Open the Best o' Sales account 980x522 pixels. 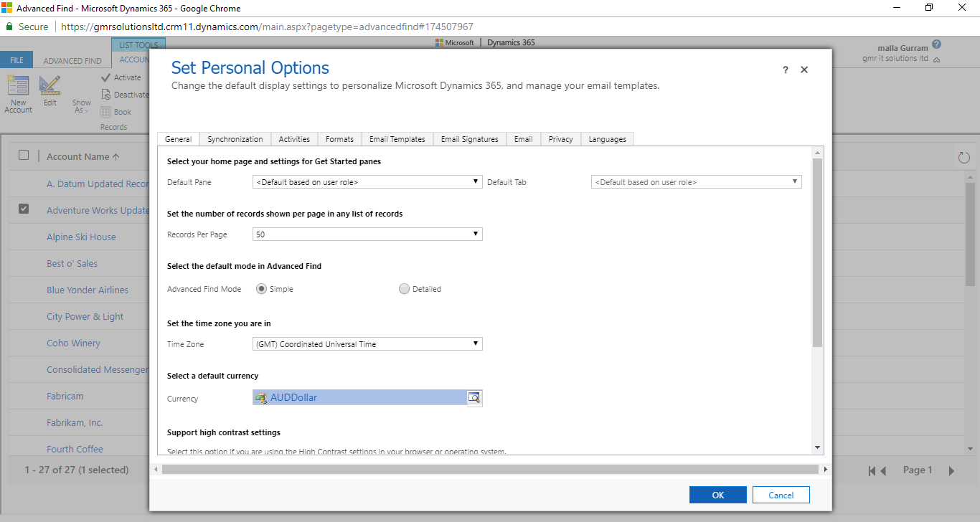(x=72, y=263)
